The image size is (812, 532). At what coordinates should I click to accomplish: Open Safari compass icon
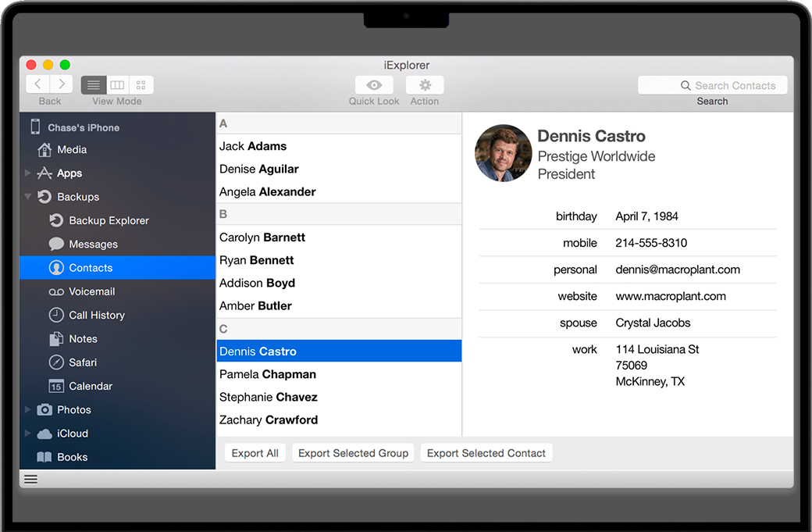coord(56,362)
